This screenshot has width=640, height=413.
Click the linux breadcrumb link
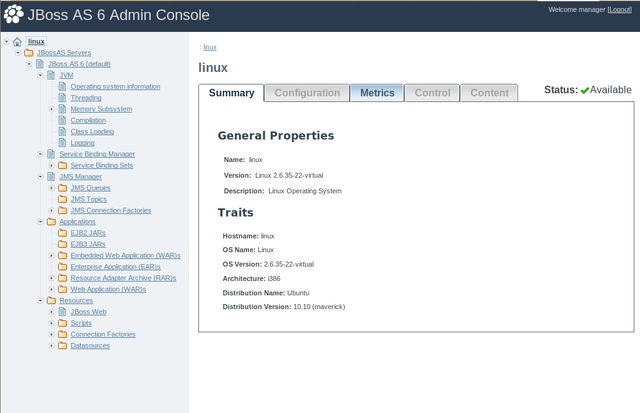(x=210, y=47)
